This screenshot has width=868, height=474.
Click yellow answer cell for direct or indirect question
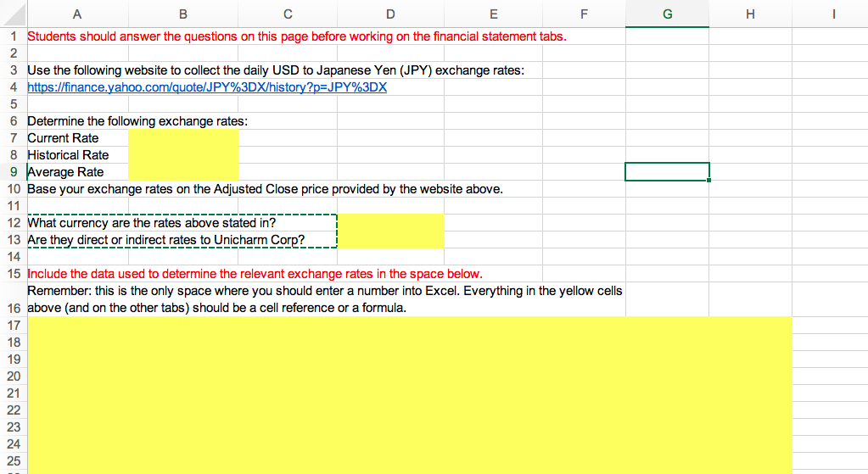[x=390, y=240]
